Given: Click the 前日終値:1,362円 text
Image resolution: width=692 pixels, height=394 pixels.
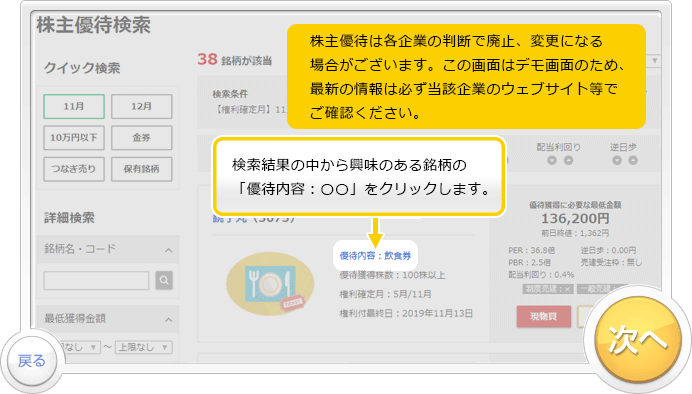Looking at the screenshot, I should coord(575,233).
